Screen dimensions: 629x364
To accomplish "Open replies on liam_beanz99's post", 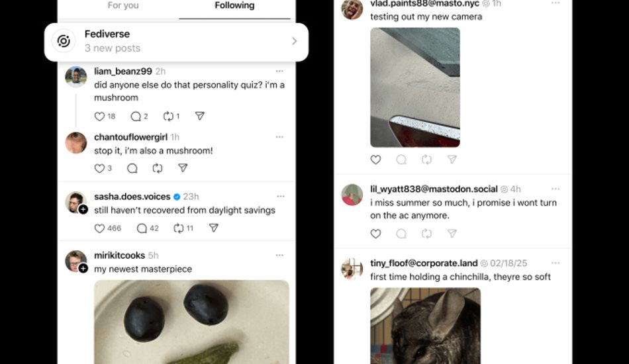I will click(136, 116).
